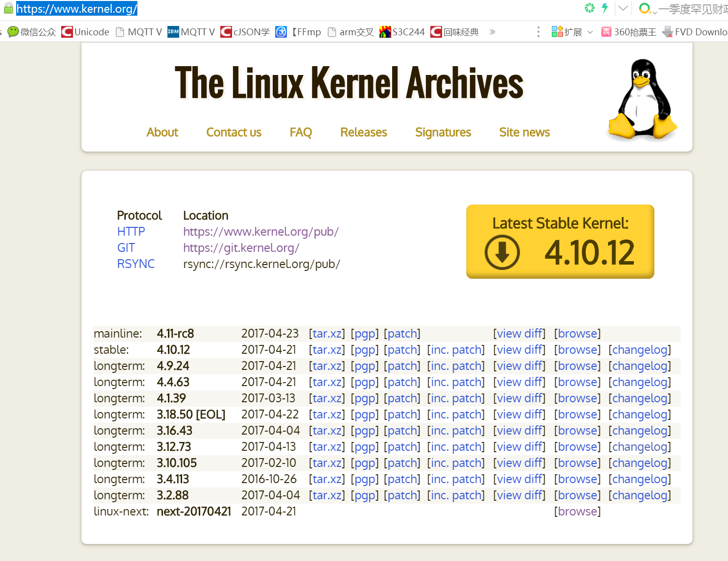Go to the FAQ page
728x561 pixels.
click(x=301, y=132)
